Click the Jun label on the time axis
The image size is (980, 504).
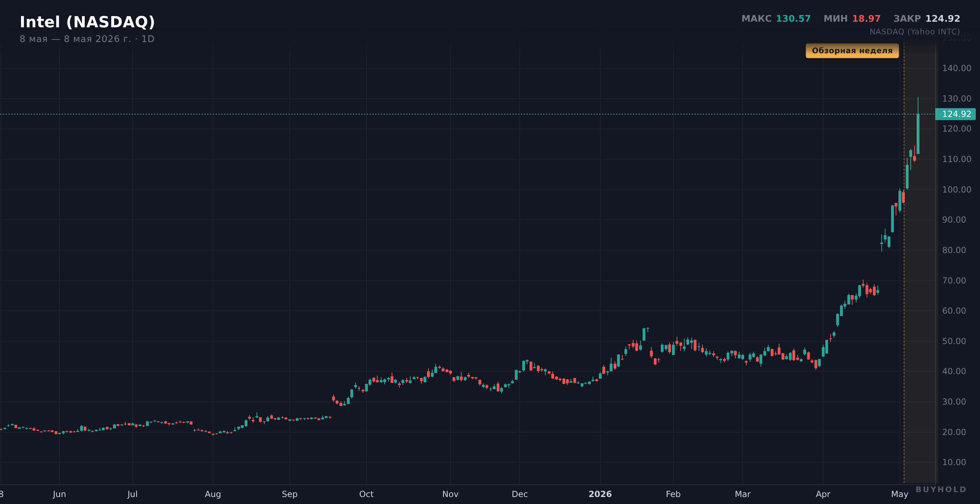(59, 494)
